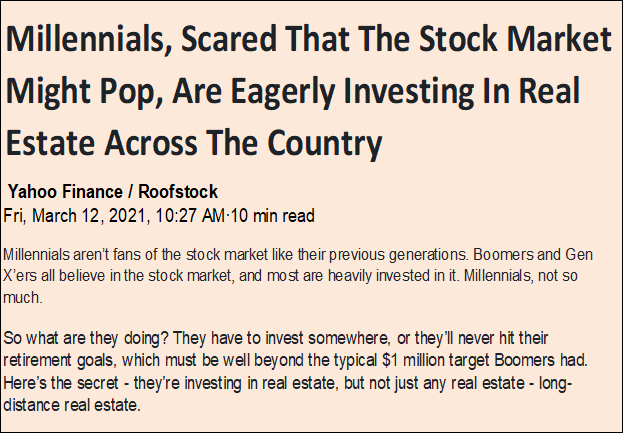Click "Might Pop" in the headline

point(83,93)
